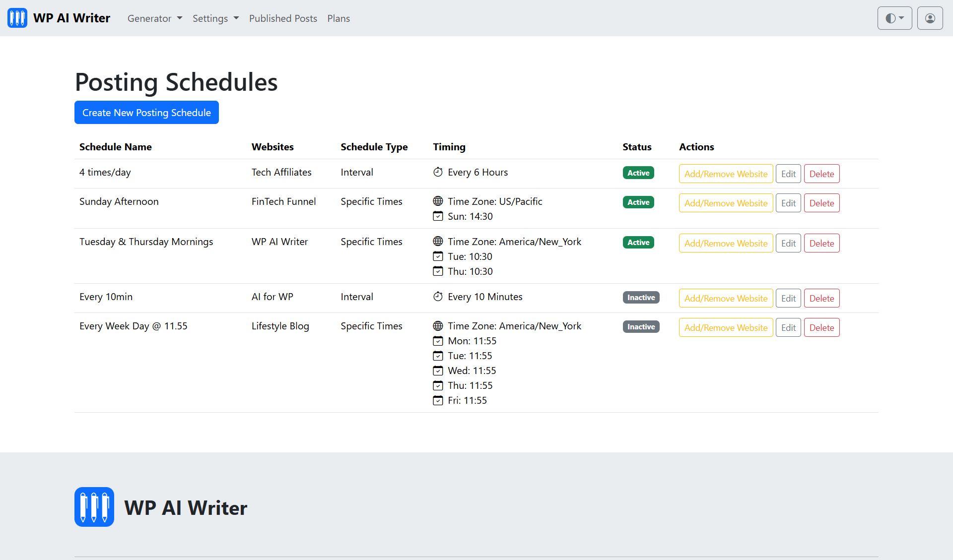Click the globe icon for America/New_York on Lifestyle Blog
This screenshot has width=953, height=560.
pyautogui.click(x=438, y=326)
